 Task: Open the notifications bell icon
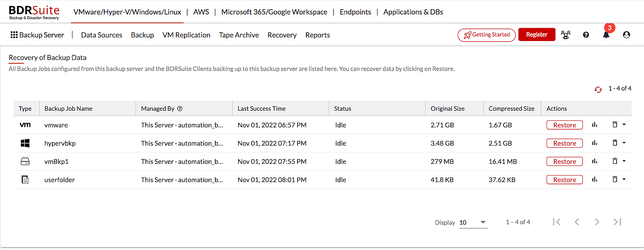tap(606, 35)
